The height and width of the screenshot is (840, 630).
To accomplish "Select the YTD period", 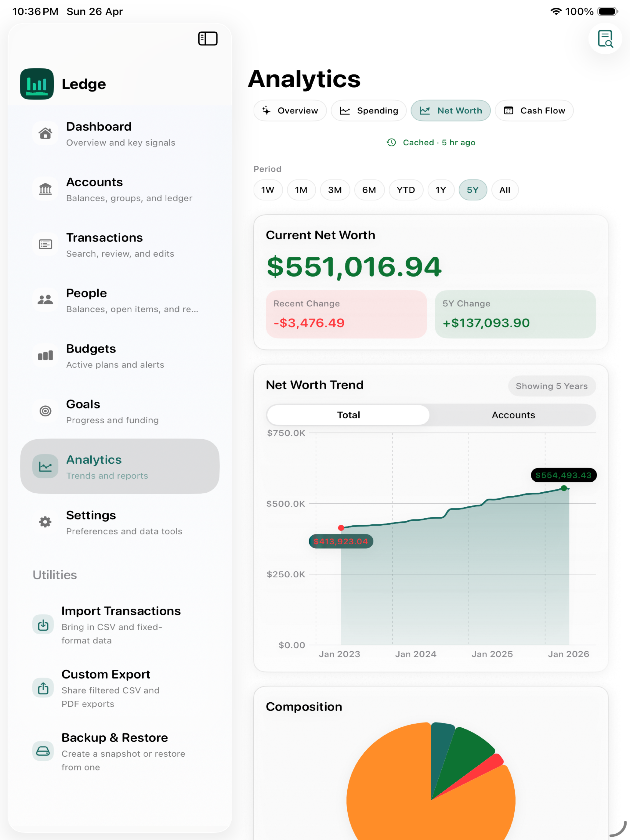I will [406, 190].
